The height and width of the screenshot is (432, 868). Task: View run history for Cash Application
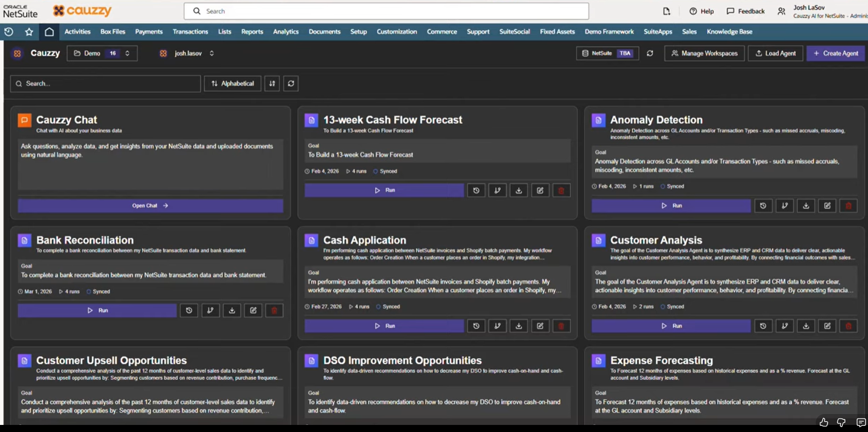click(476, 326)
